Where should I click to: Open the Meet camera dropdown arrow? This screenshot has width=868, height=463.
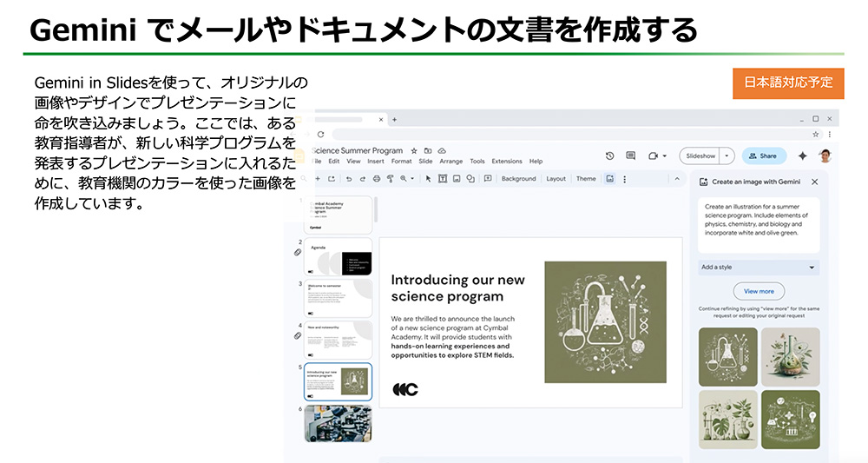664,156
